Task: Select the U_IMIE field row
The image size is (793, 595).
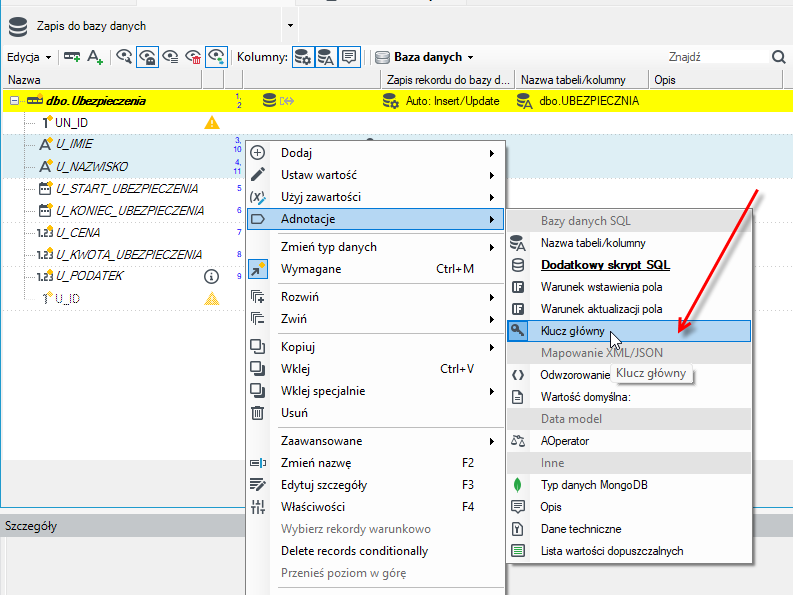Action: click(74, 144)
